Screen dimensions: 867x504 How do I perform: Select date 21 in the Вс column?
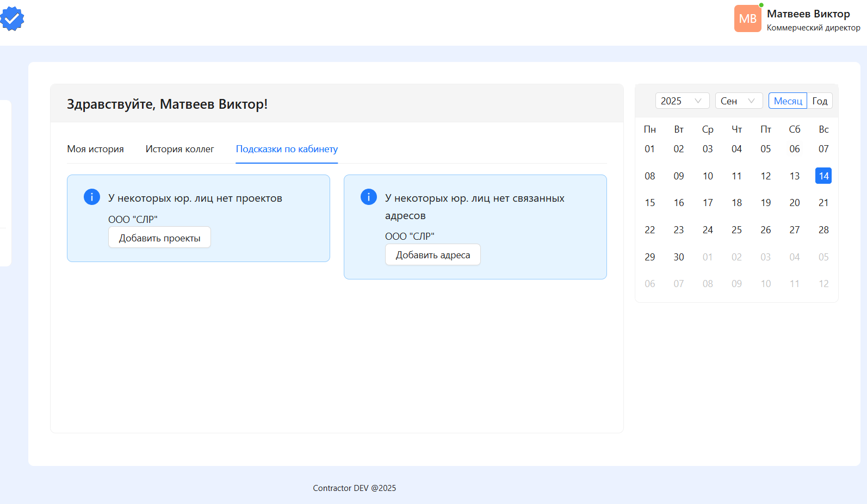(x=823, y=203)
